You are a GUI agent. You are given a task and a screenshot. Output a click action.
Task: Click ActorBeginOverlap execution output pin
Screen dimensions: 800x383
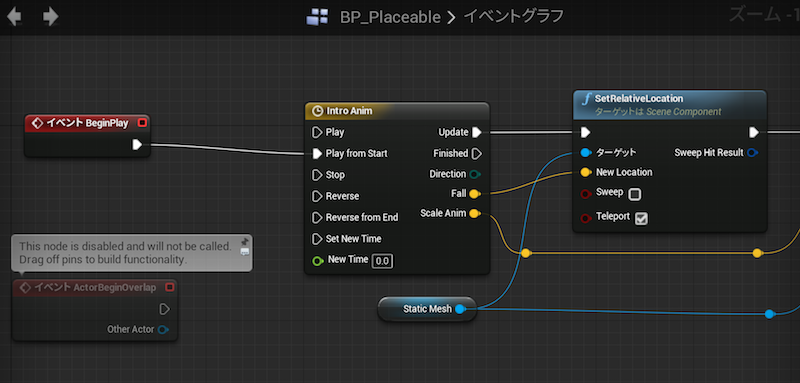164,309
